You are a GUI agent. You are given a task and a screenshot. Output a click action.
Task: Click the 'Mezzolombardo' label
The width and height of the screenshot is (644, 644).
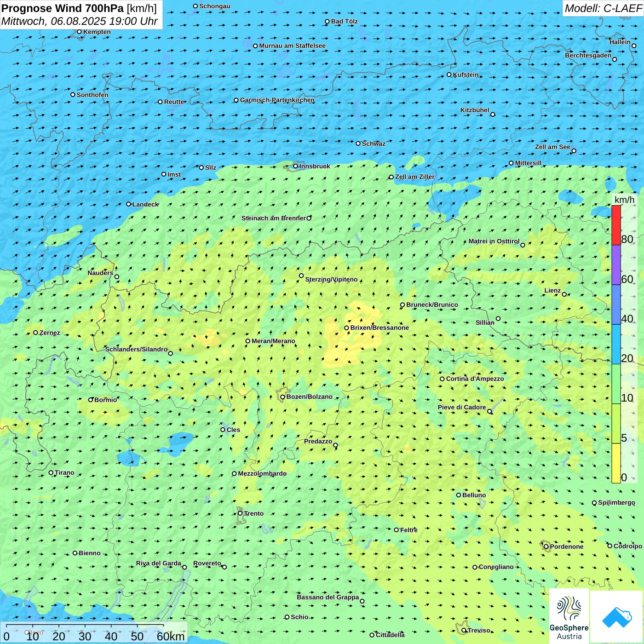pyautogui.click(x=262, y=473)
